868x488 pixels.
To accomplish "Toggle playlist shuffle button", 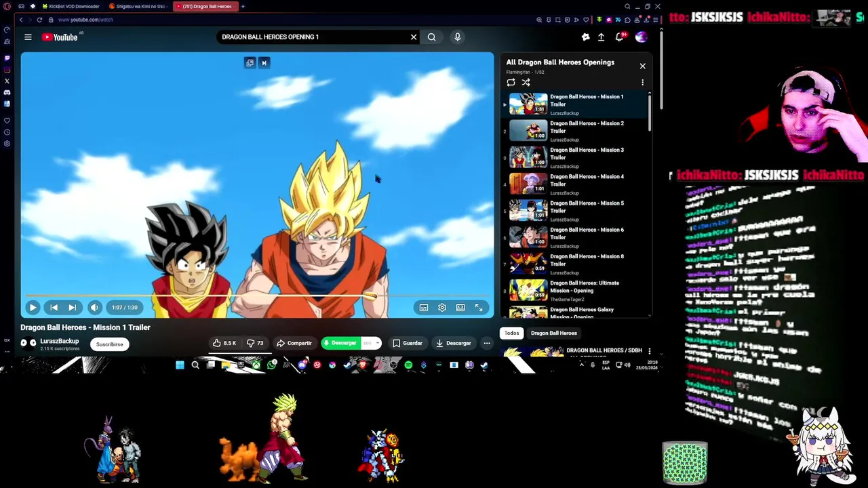I will (526, 83).
